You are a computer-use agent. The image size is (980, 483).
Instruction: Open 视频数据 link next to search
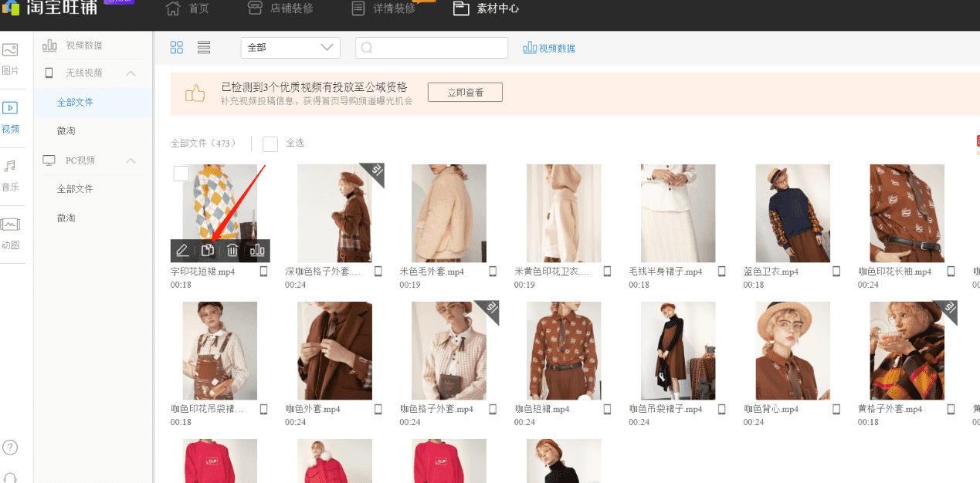click(549, 48)
